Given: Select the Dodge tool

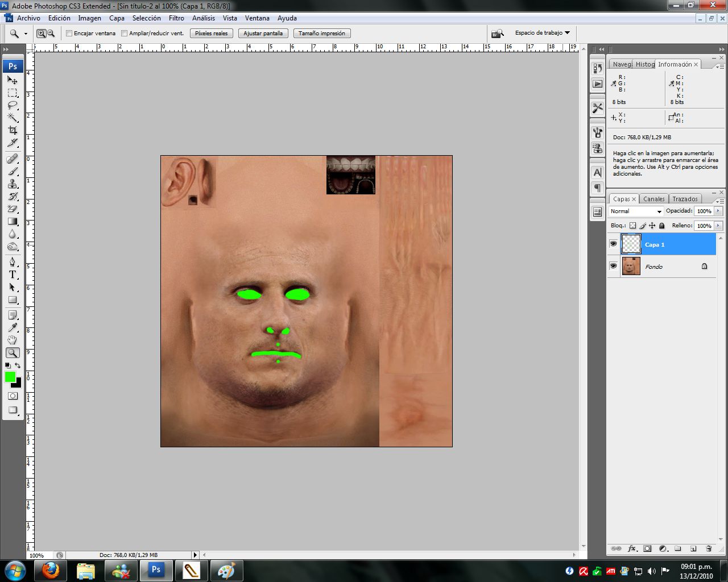Looking at the screenshot, I should 13,246.
